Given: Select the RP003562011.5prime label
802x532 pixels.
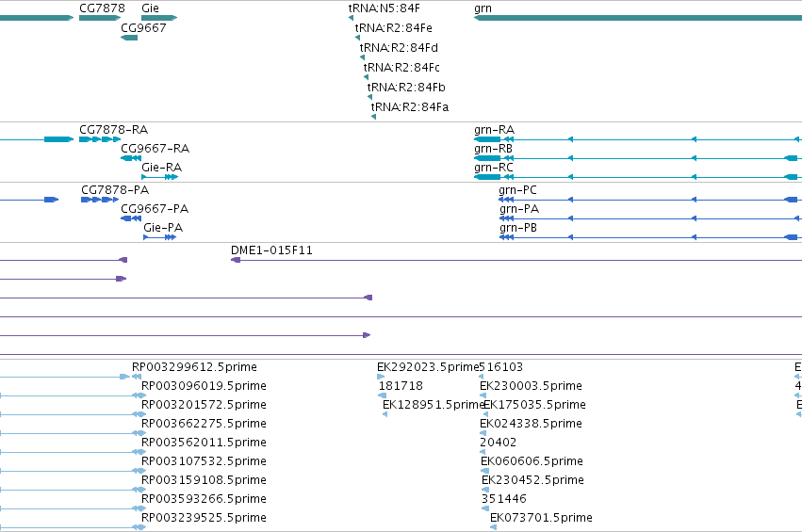Looking at the screenshot, I should (x=204, y=443).
